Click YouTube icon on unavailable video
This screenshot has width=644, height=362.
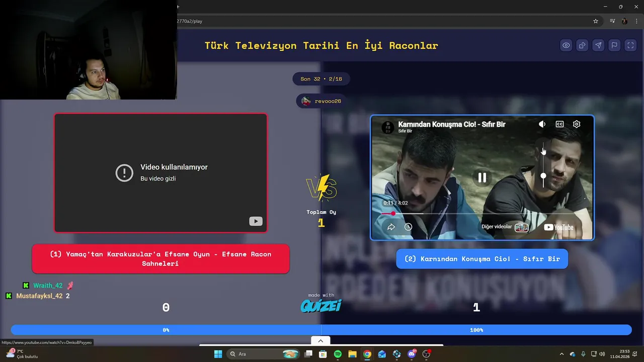256,221
